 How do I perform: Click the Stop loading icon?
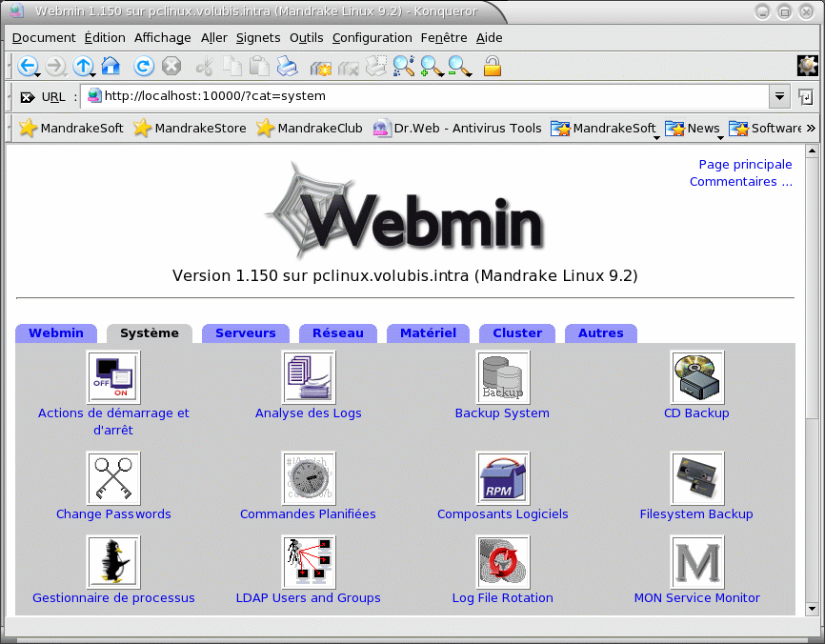[171, 67]
